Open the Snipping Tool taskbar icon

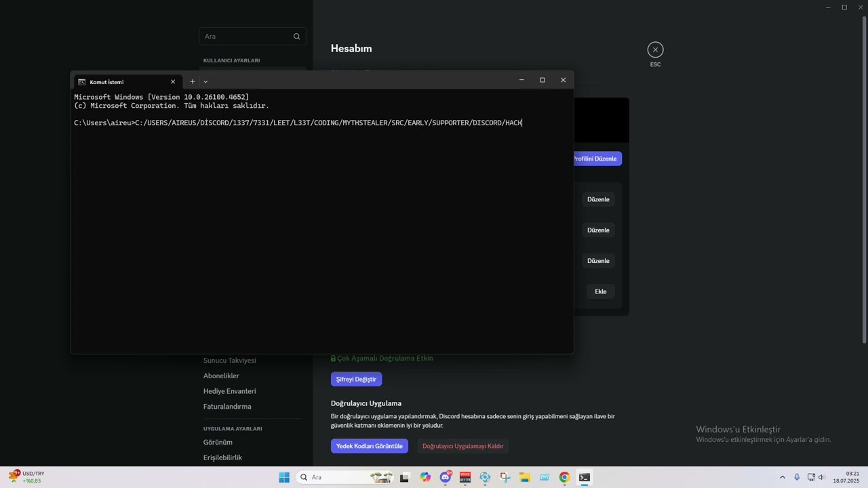click(x=505, y=477)
